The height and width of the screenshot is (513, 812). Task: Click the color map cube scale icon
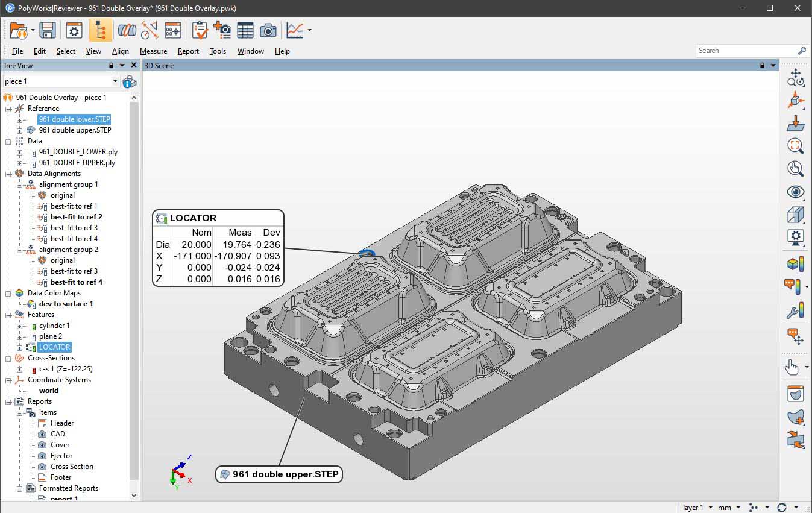795,264
